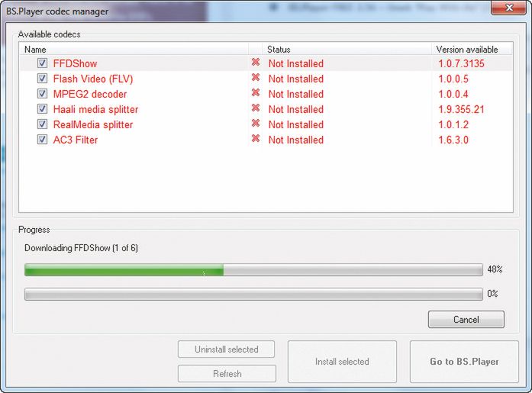Toggle the Flash Video (FLV) checkbox

tap(42, 79)
